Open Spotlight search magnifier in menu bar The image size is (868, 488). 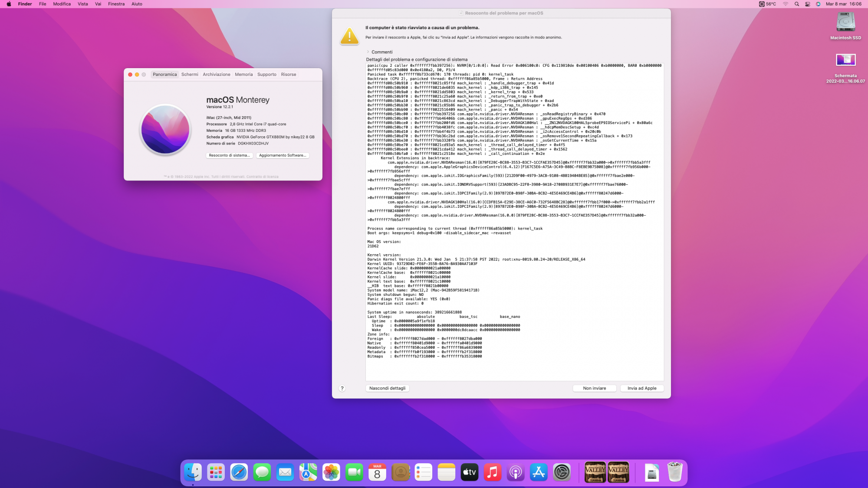click(x=797, y=4)
